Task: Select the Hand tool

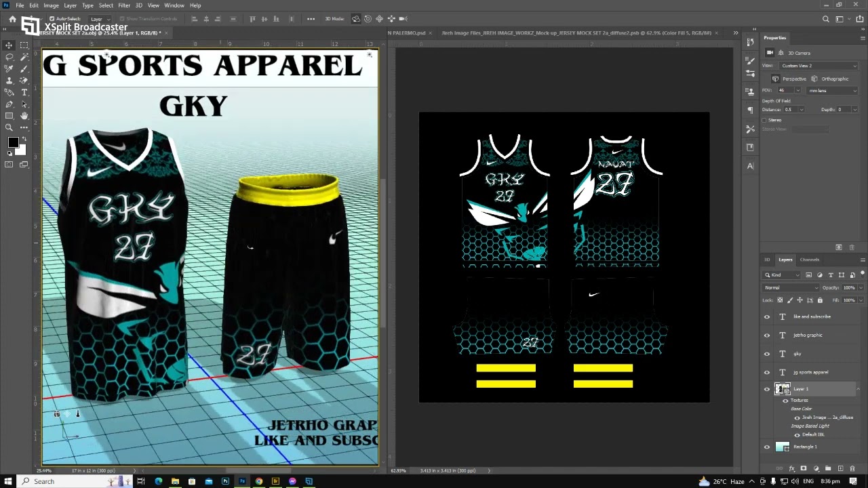Action: coord(24,116)
